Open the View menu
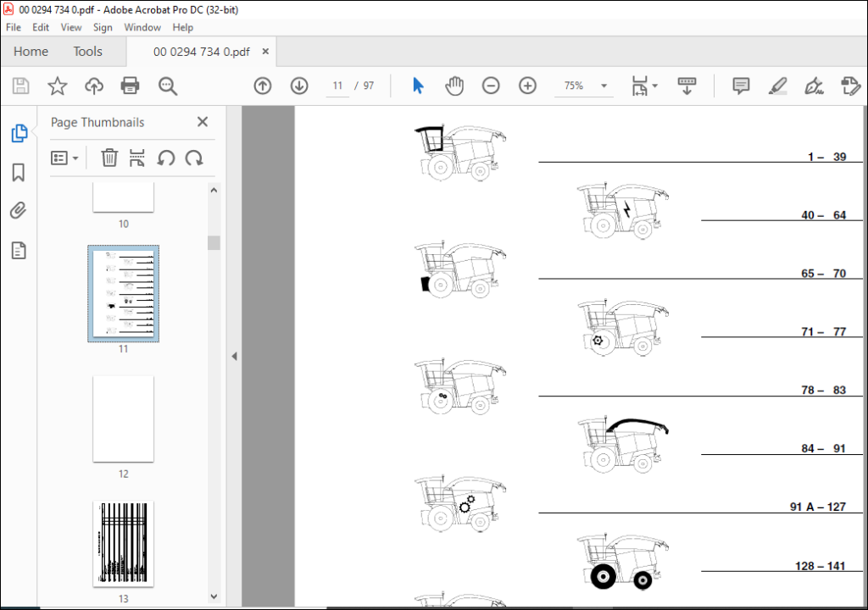The height and width of the screenshot is (610, 868). 71,27
